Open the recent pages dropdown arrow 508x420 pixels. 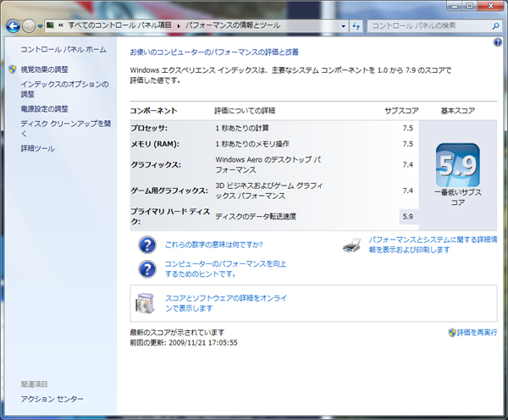(40, 26)
